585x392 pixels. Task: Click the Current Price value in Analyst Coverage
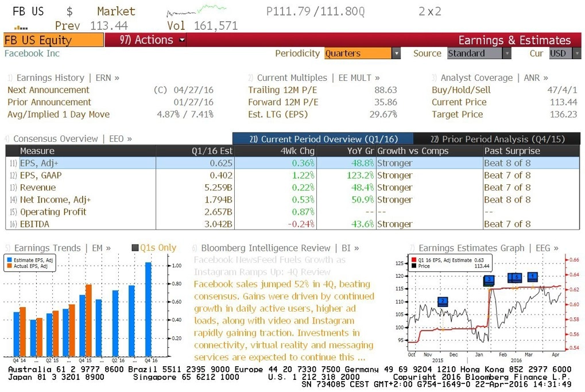click(x=563, y=102)
